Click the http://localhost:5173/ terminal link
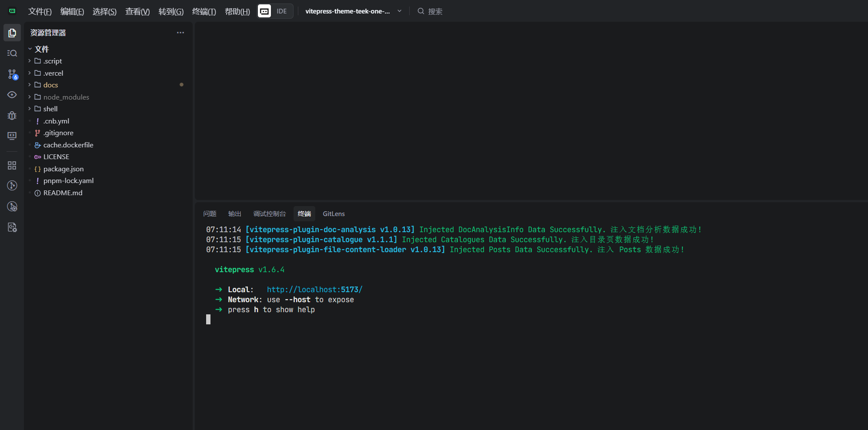The image size is (868, 430). pyautogui.click(x=314, y=290)
